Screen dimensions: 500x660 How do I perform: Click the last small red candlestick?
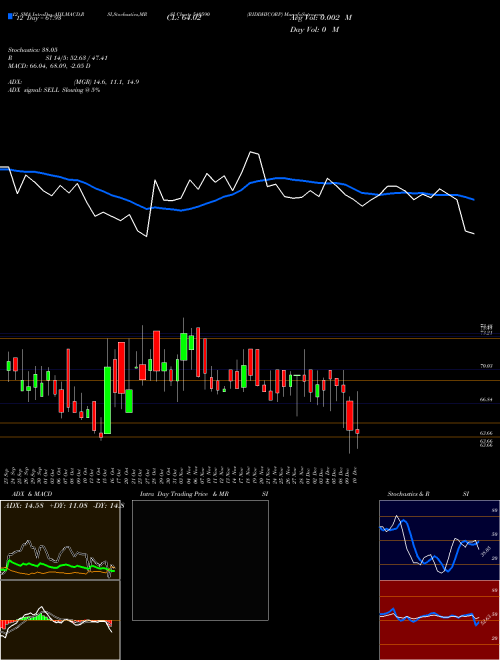coord(357,431)
